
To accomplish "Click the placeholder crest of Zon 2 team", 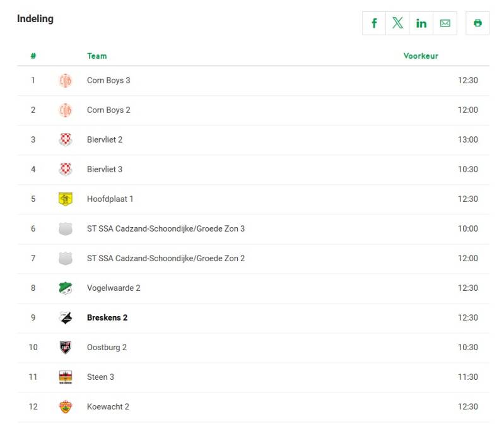I will click(65, 259).
